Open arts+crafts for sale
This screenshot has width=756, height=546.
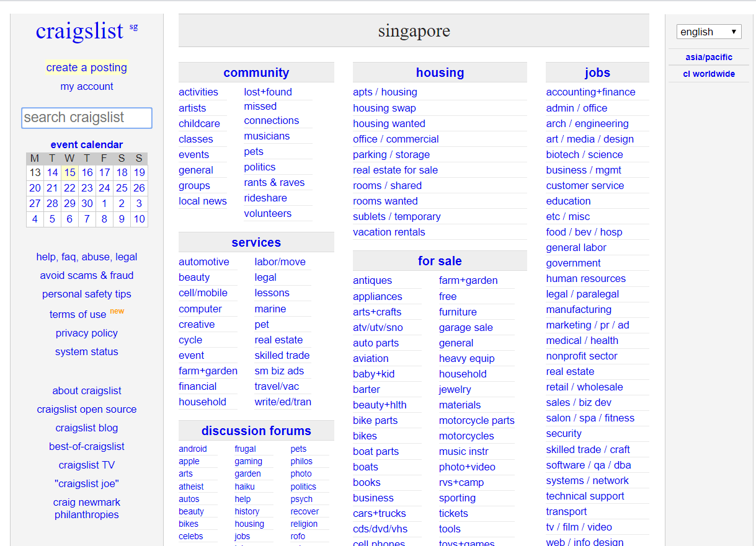[x=377, y=312]
